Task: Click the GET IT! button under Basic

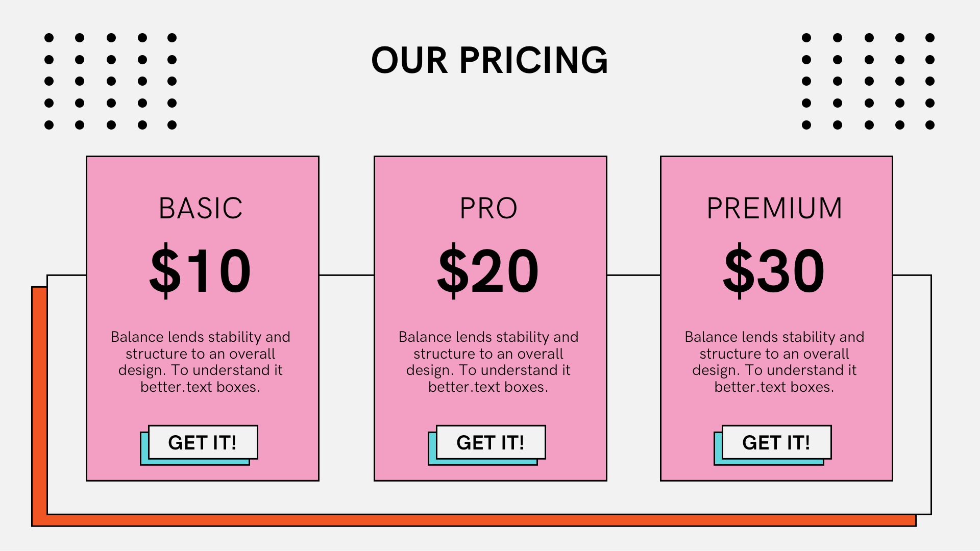Action: (x=203, y=442)
